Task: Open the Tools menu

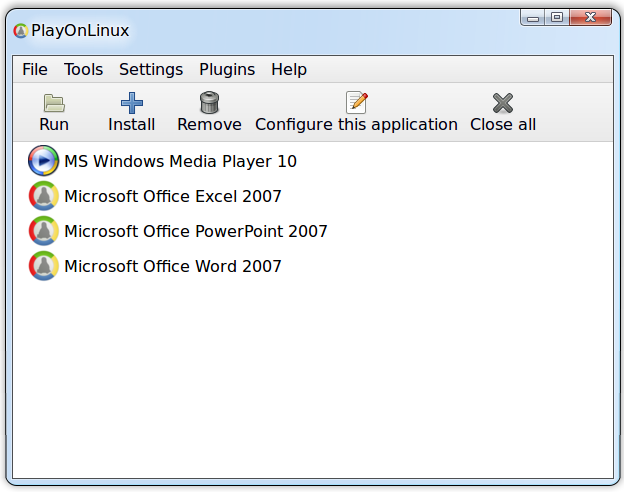Action: pyautogui.click(x=83, y=69)
